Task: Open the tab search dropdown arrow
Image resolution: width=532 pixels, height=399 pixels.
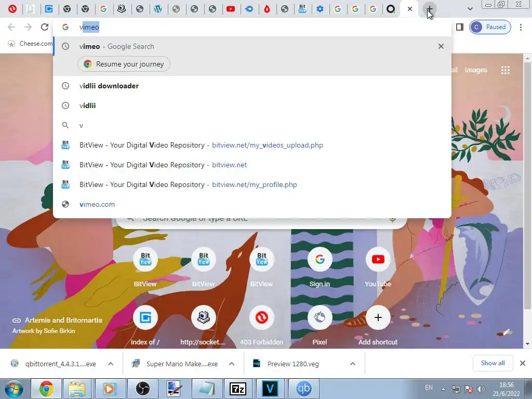Action: point(470,9)
